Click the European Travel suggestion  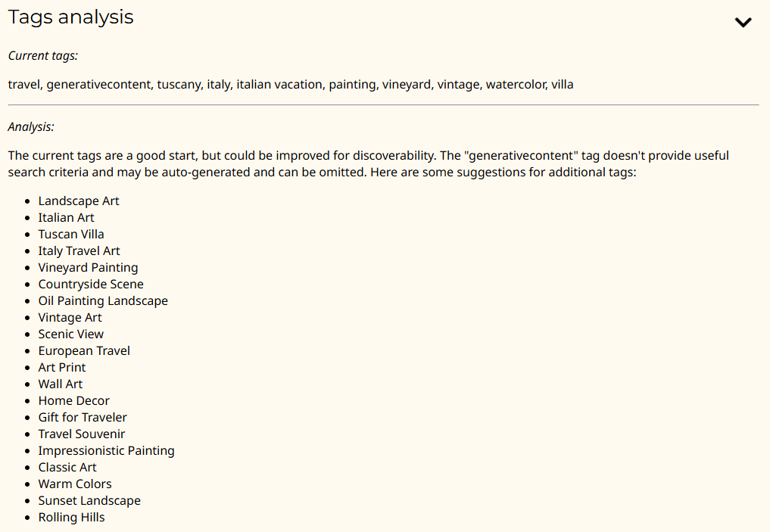coord(84,351)
